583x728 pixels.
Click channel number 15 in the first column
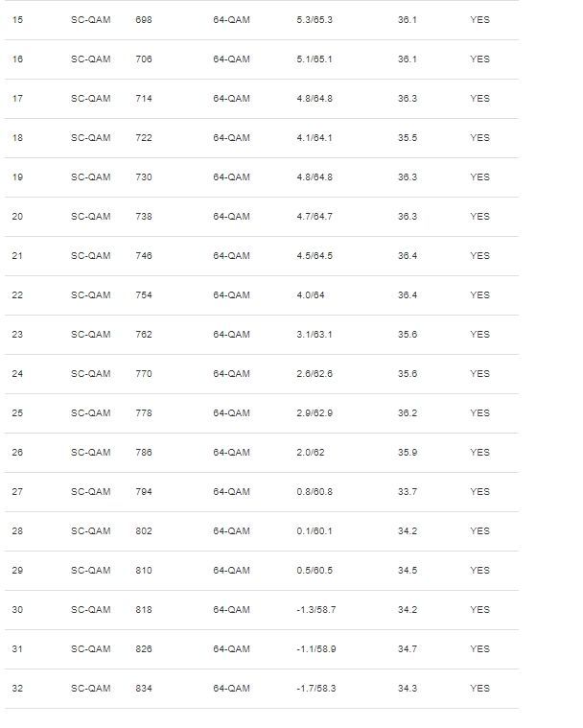pos(17,20)
